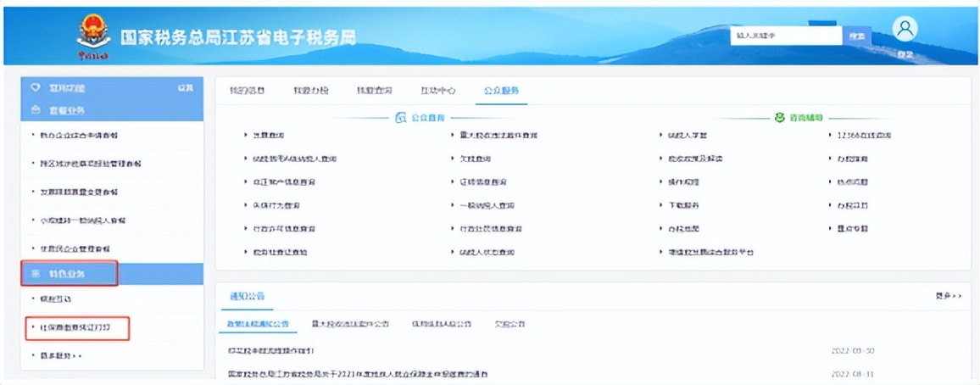Click 更多服务>> in the sidebar
Screen dimensions: 980x385
click(61, 355)
